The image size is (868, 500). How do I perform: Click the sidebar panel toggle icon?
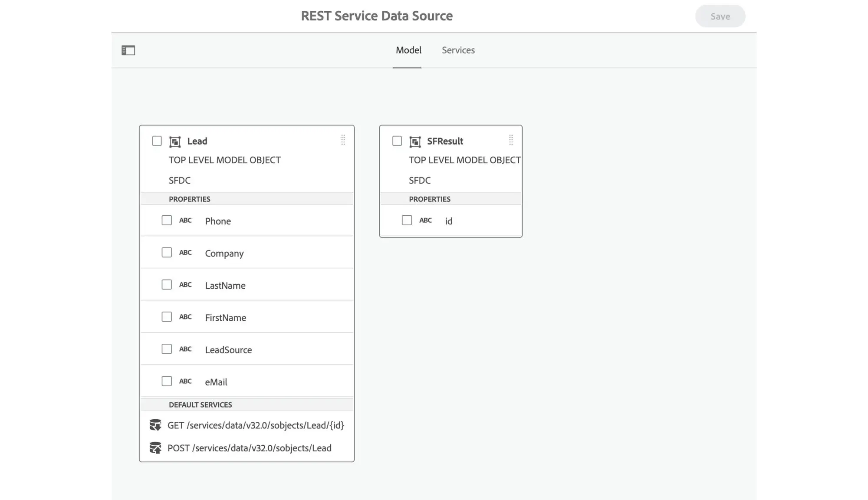click(x=128, y=50)
